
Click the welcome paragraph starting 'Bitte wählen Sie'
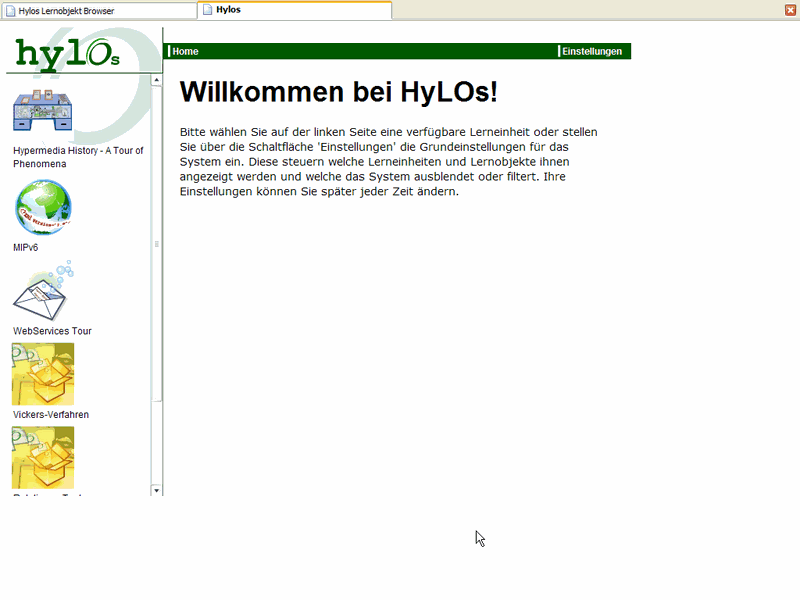[388, 162]
